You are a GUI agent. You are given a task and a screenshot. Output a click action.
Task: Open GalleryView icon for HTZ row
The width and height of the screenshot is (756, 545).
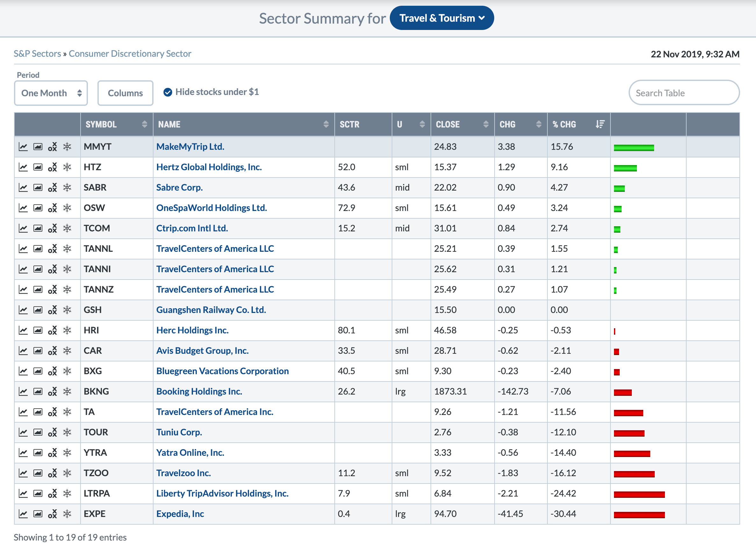pyautogui.click(x=38, y=167)
